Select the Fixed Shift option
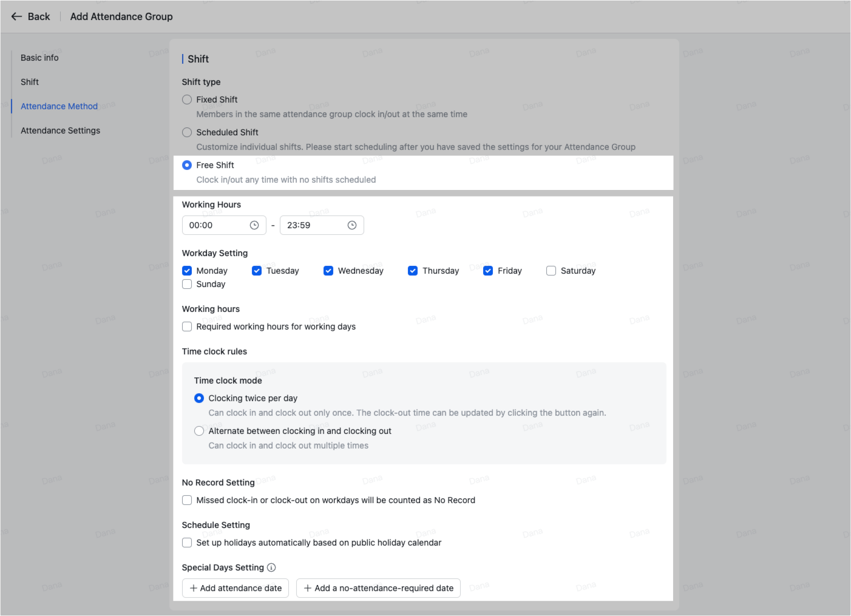851x616 pixels. [187, 99]
